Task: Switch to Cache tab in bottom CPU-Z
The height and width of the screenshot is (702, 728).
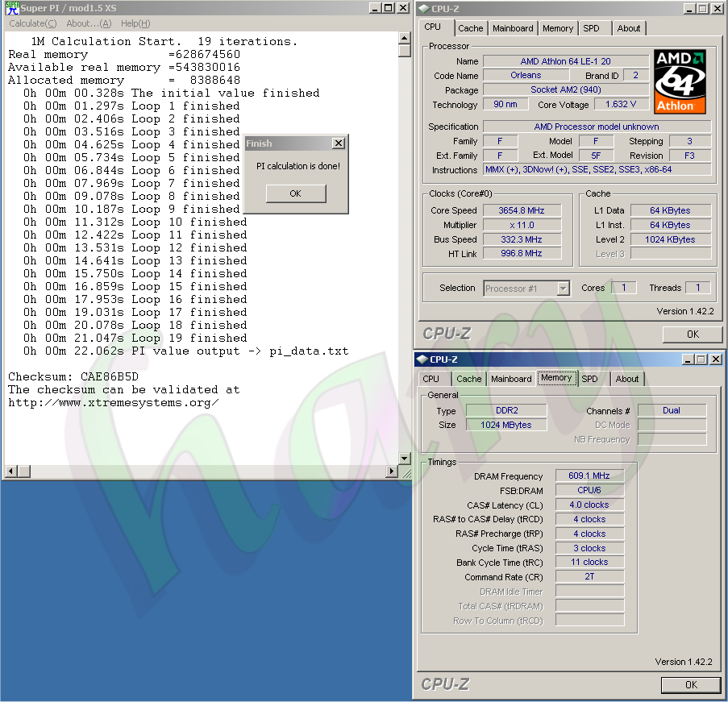Action: pyautogui.click(x=469, y=379)
